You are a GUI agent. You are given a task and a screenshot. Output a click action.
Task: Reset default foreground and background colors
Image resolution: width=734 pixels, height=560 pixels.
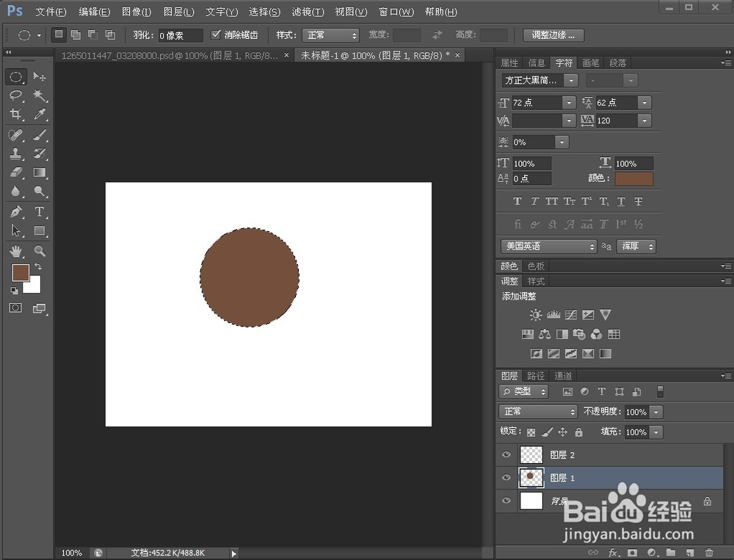click(15, 291)
